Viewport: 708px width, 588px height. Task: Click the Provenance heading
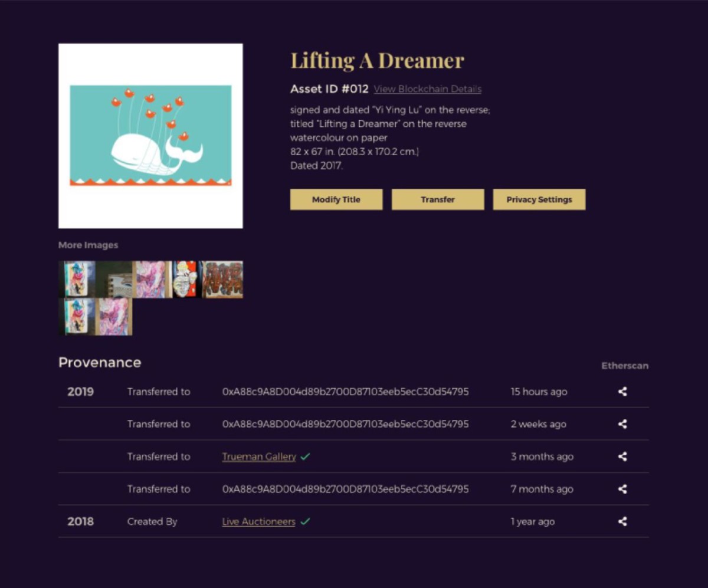click(x=100, y=362)
